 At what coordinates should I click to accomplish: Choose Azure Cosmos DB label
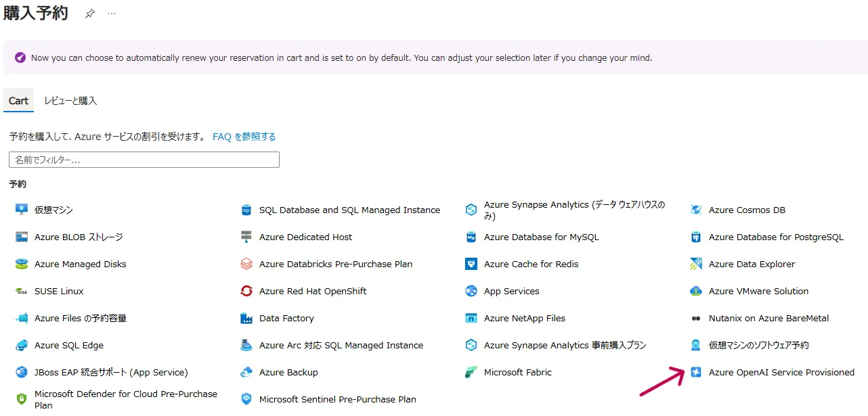coord(747,210)
